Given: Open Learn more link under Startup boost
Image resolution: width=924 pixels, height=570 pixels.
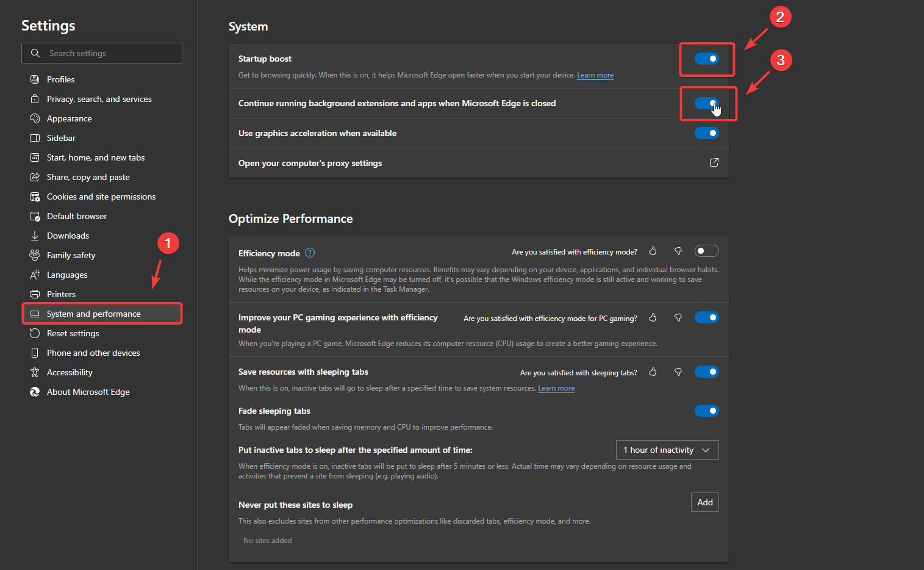Looking at the screenshot, I should click(595, 75).
